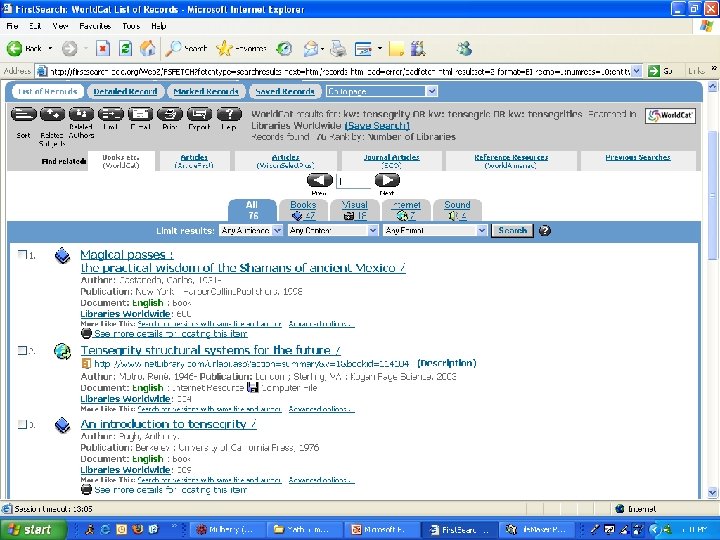Open the IE Favorites star
Image resolution: width=720 pixels, height=540 pixels.
tap(242, 48)
